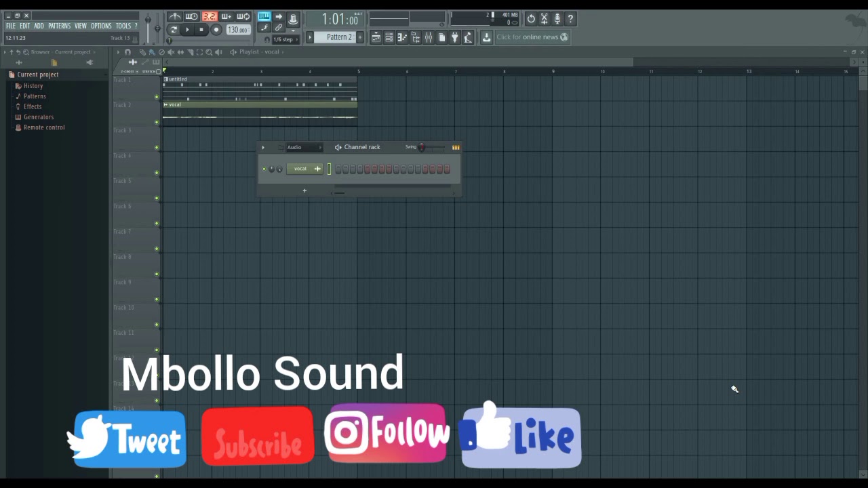Select the playlist paint brush tool

point(152,52)
